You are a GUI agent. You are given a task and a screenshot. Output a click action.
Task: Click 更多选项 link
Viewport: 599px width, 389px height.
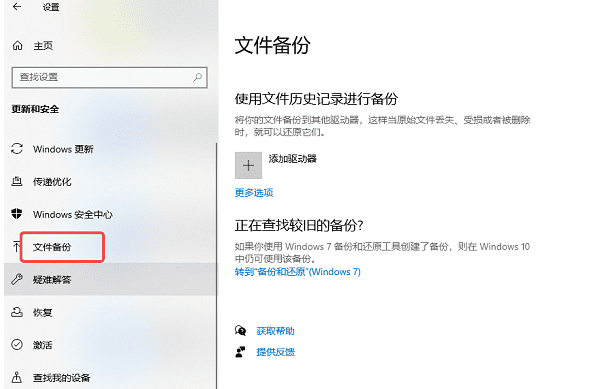point(254,193)
